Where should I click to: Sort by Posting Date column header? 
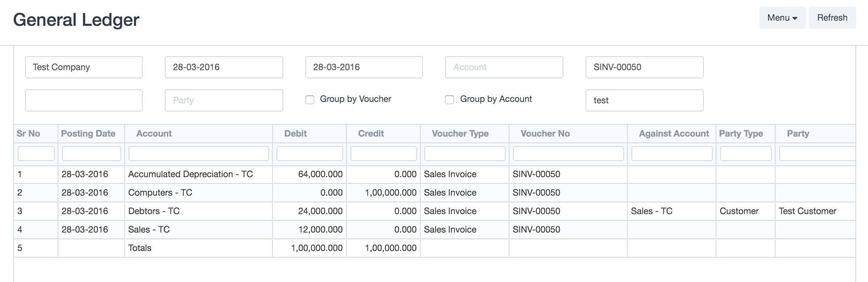pyautogui.click(x=88, y=134)
